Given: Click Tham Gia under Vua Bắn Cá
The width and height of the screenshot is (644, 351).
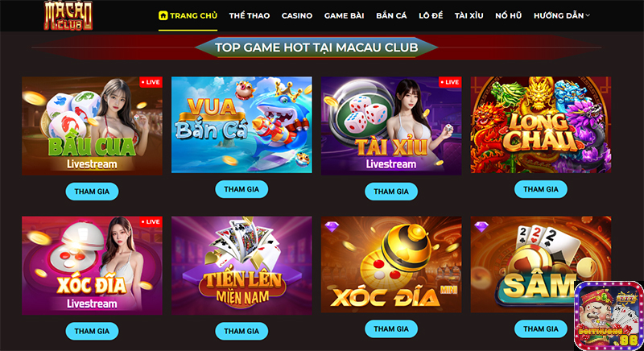Looking at the screenshot, I should 242,189.
